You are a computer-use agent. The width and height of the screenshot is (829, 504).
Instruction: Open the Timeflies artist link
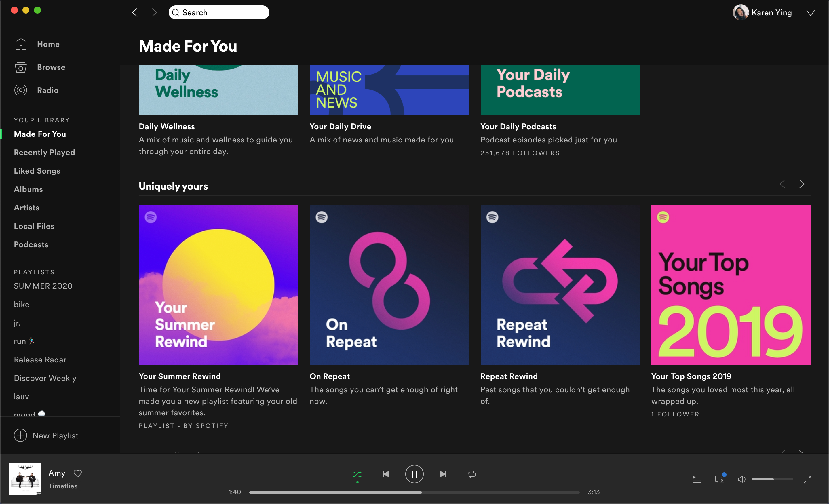click(x=63, y=486)
